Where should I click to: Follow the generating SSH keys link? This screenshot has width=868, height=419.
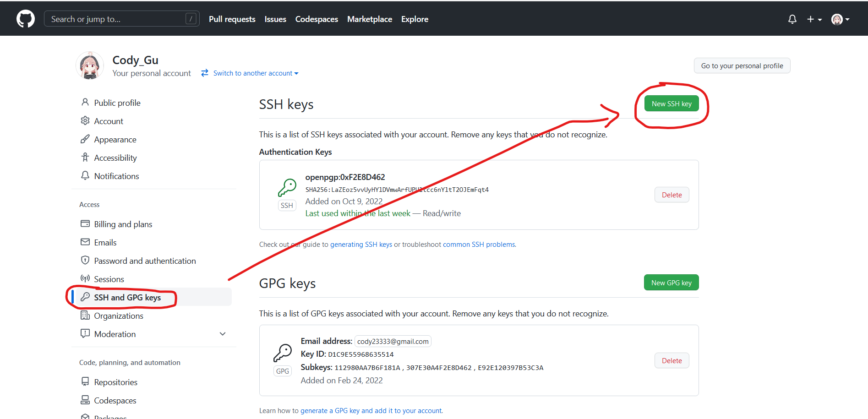(x=361, y=245)
